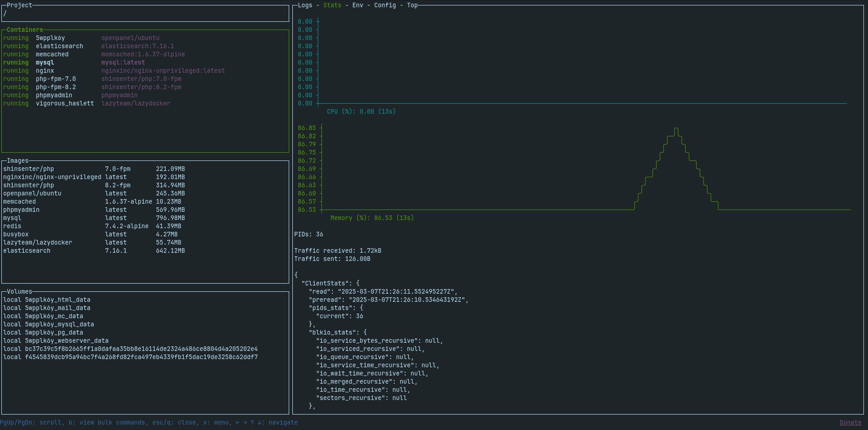Select 5wpplk6y_webserver_data volume
This screenshot has height=430, width=868.
tap(145, 340)
